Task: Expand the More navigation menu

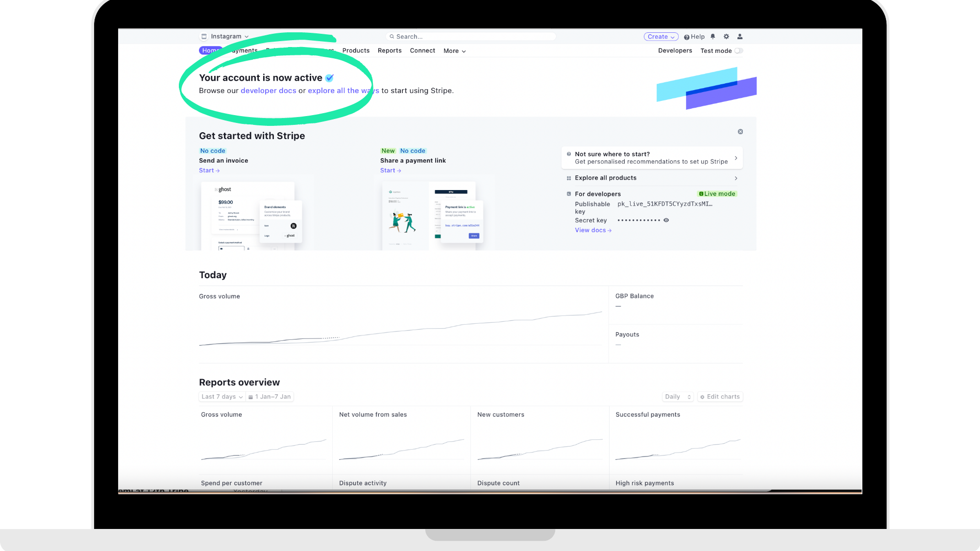Action: [x=454, y=51]
